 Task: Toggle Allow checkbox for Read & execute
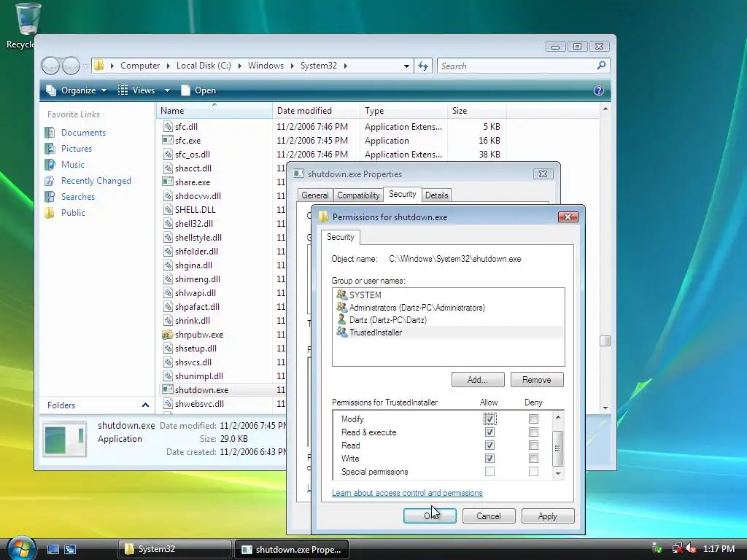pyautogui.click(x=489, y=432)
